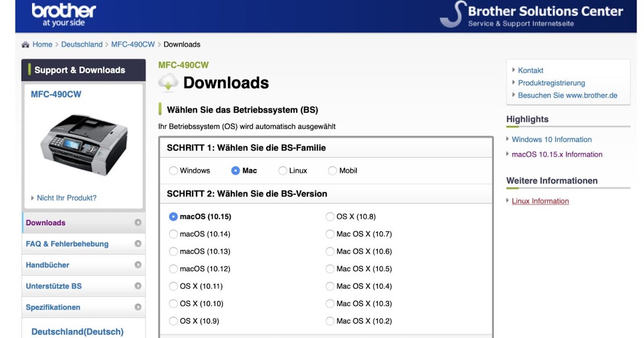The height and width of the screenshot is (338, 644).
Task: Visit Besuchen Sie www.brother.de link
Action: click(568, 95)
